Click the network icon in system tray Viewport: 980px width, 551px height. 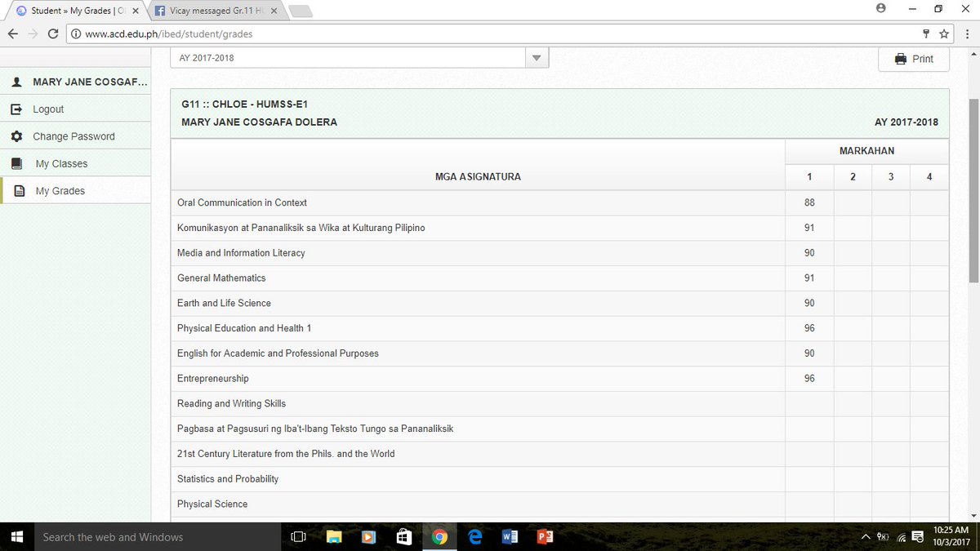[901, 536]
